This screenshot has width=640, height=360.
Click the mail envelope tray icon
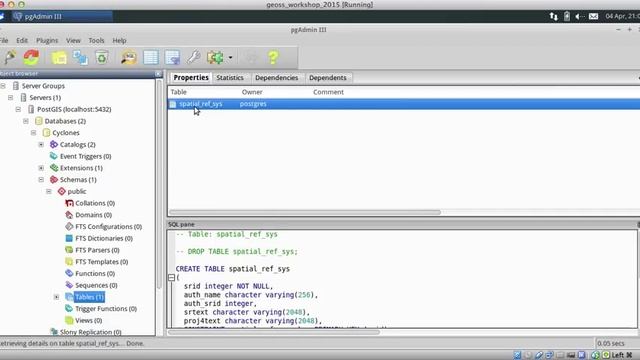coord(593,16)
